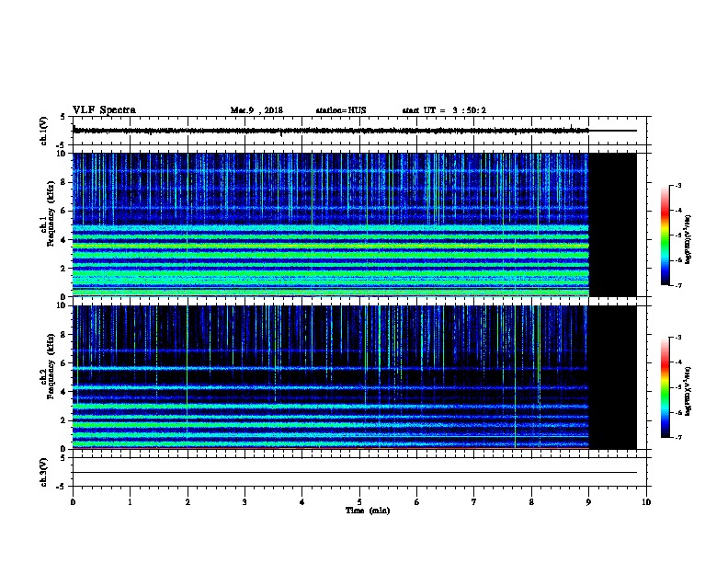Click the "1" tick on the time axis
The image size is (728, 563).
coord(130,502)
